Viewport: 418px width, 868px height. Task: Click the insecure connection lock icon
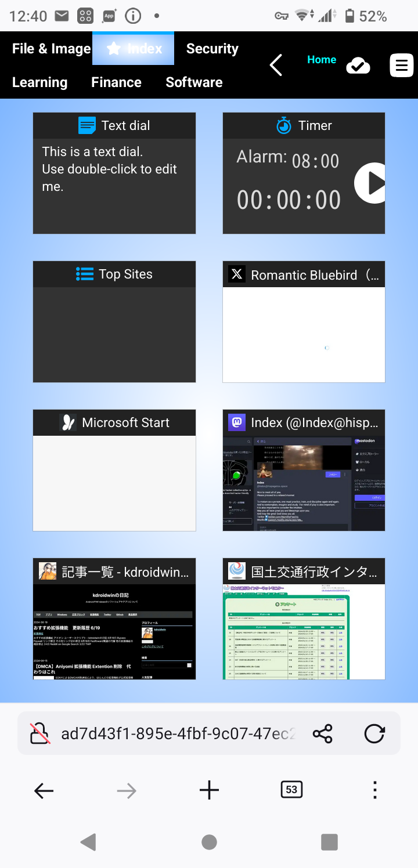pos(39,734)
